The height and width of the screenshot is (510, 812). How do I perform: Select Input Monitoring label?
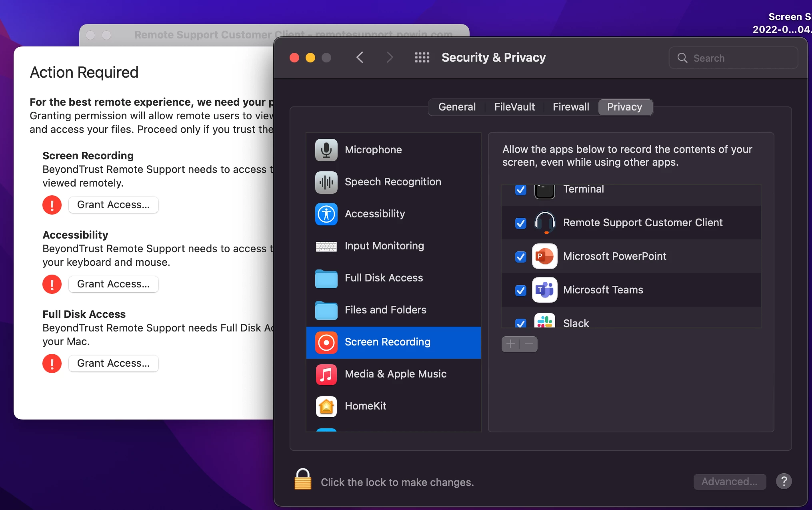384,246
